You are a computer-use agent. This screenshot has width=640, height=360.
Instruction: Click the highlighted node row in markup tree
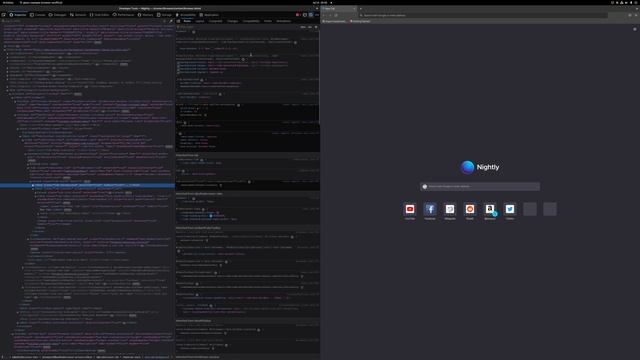coord(87,185)
